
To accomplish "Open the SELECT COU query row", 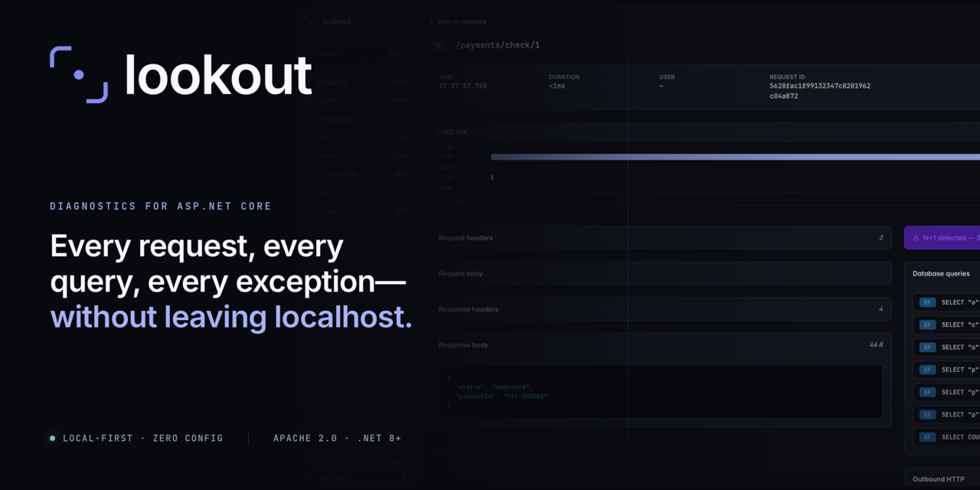I will click(x=946, y=437).
